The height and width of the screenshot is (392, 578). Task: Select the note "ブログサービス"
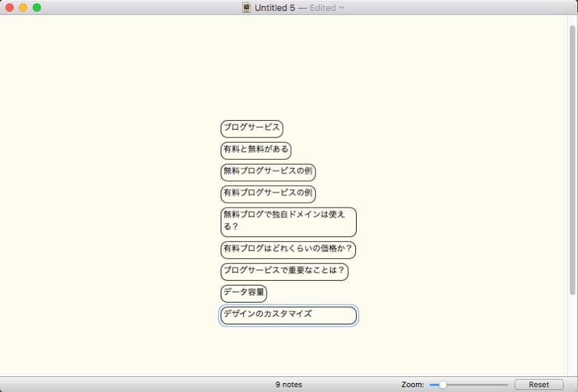pos(252,128)
